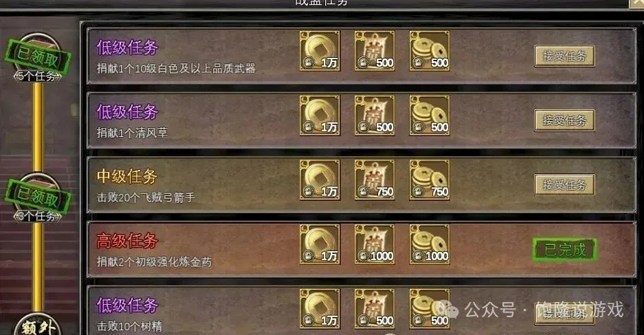This screenshot has width=644, height=335.
Task: Click the 1000 coin stack in 高级任务 row
Action: 429,244
